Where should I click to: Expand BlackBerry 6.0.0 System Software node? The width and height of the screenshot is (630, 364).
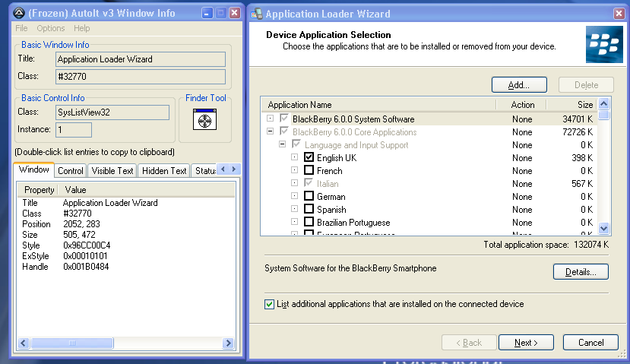(270, 119)
